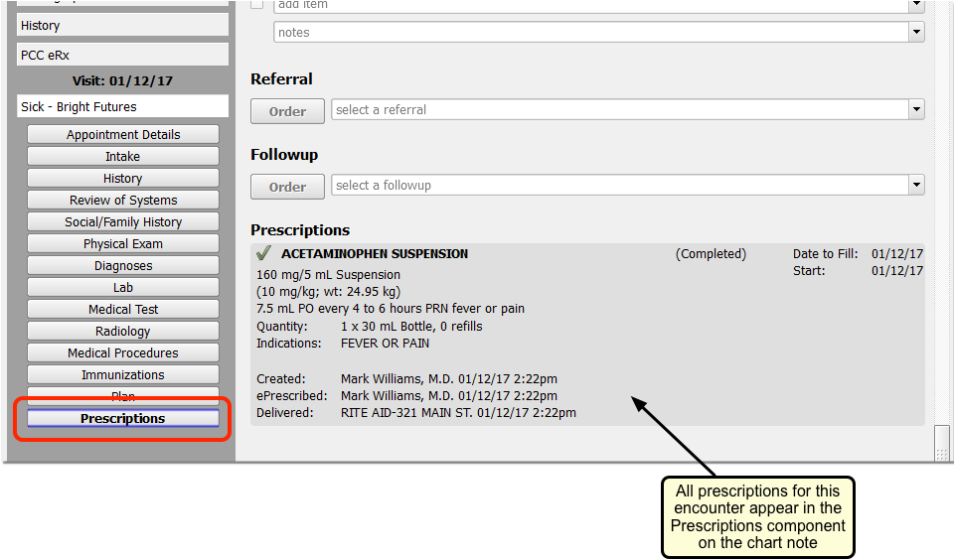Click the chart note vertical scrollbar thumb
This screenshot has height=560, width=954.
[941, 442]
